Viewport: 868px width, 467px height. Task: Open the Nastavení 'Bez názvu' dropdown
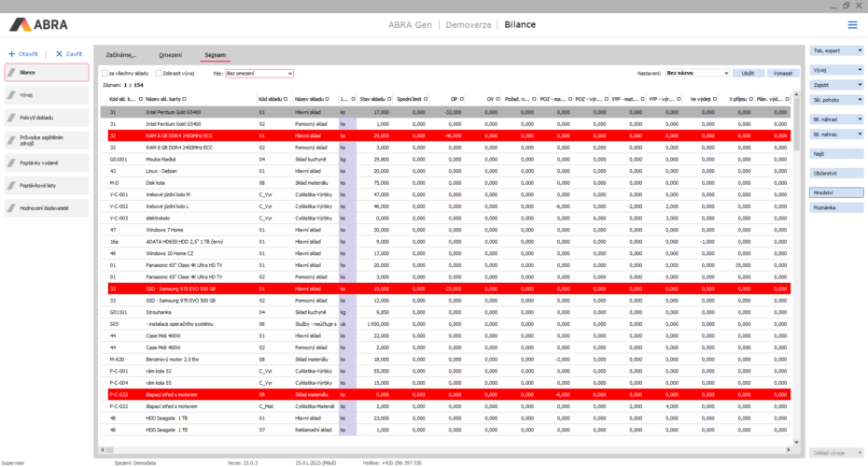697,73
